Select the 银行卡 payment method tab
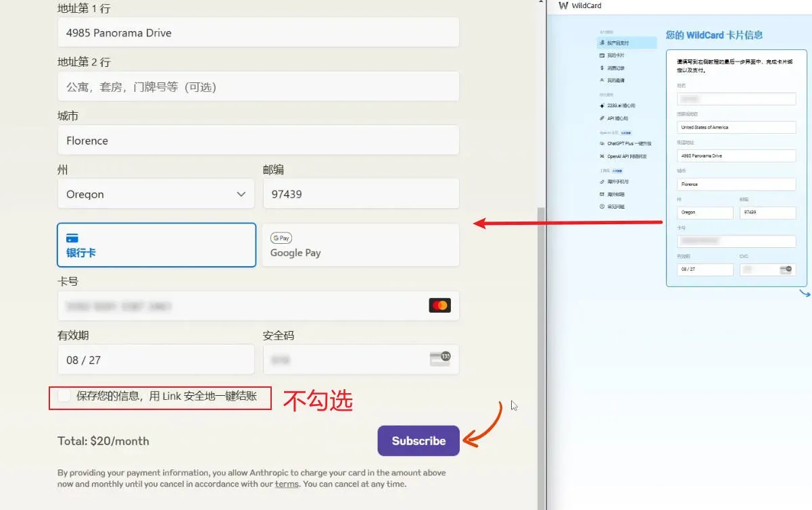 click(156, 245)
